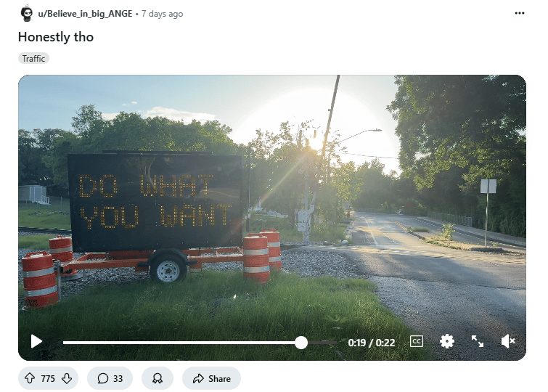Toggle closed captions on the video
Image resolution: width=548 pixels, height=392 pixels.
coord(416,341)
